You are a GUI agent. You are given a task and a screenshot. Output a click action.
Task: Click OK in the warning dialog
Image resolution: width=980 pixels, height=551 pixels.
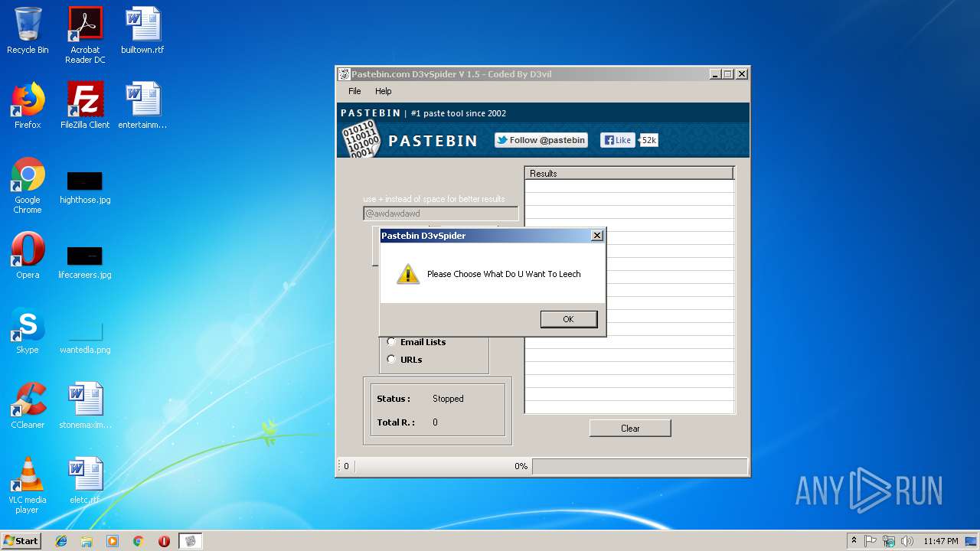[568, 319]
